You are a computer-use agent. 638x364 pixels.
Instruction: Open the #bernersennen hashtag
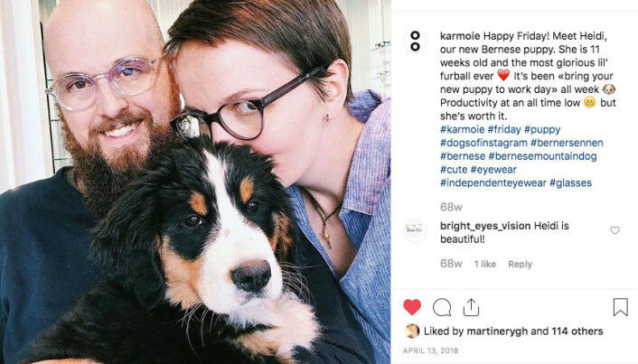pyautogui.click(x=567, y=143)
